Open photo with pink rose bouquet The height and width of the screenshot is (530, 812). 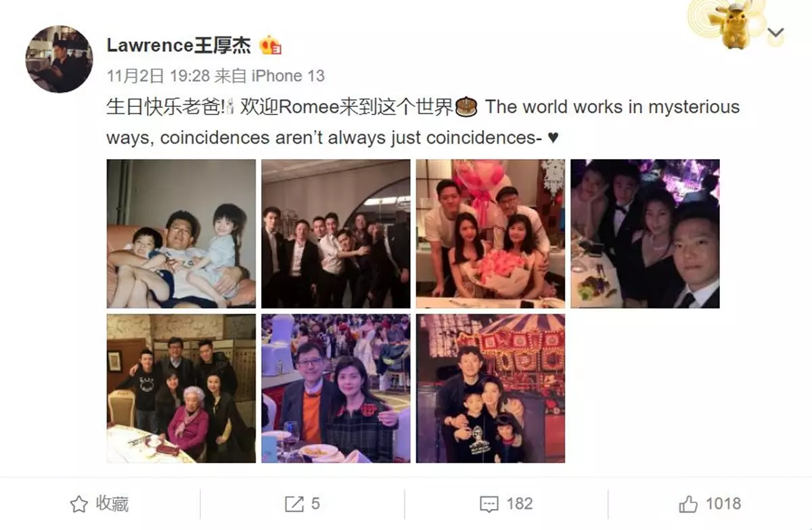491,234
